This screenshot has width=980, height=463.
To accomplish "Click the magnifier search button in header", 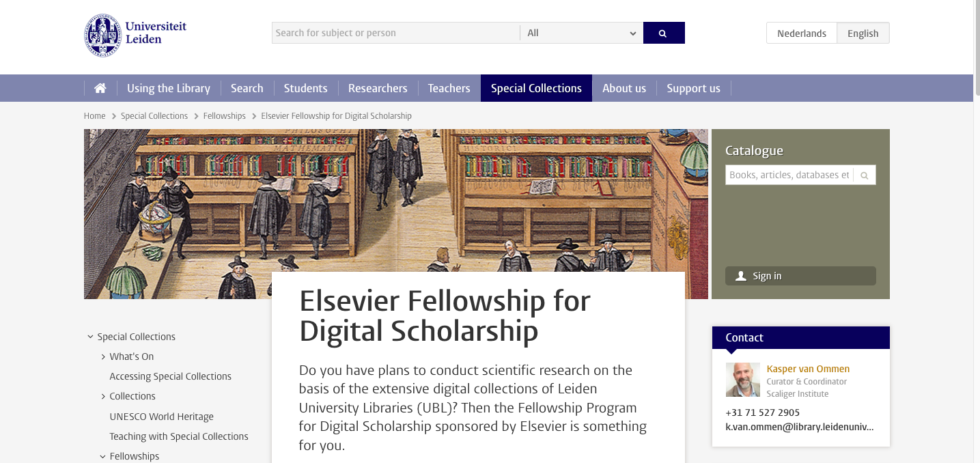I will 664,33.
